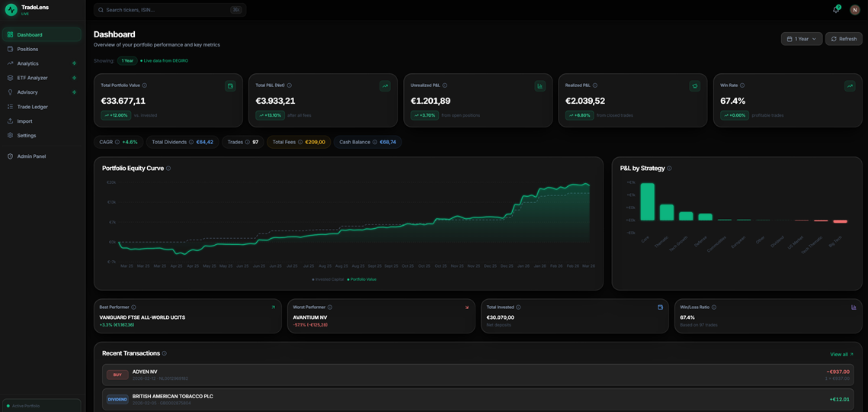This screenshot has width=868, height=412.
Task: Click info icon next to Total Portfolio Value
Action: (x=145, y=85)
